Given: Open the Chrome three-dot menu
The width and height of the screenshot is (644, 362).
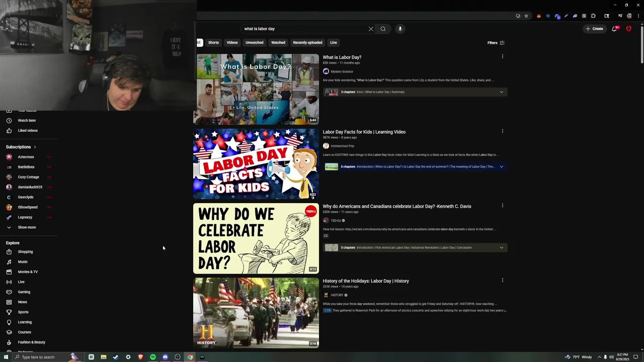Looking at the screenshot, I should coord(638,16).
